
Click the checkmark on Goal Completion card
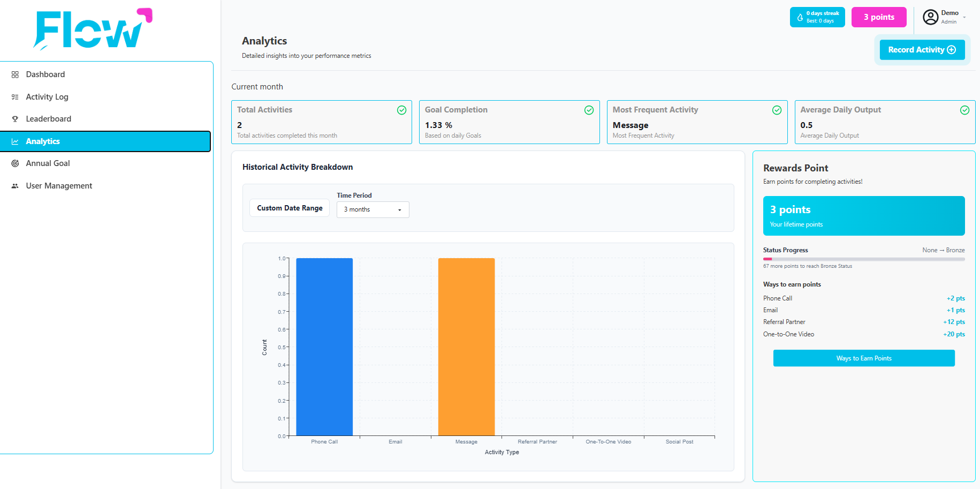point(589,110)
